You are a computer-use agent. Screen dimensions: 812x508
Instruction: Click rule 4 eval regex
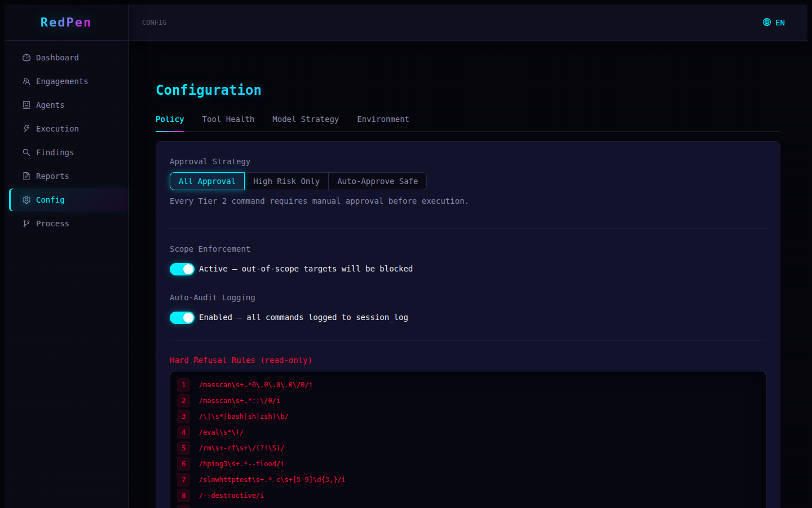point(222,432)
